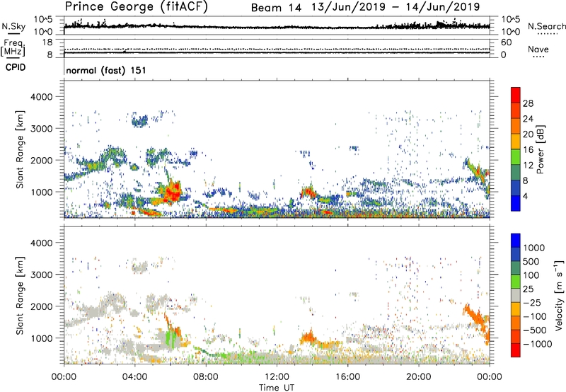The height and width of the screenshot is (392, 566).
Task: Click the '16:00' time axis label
Action: coord(347,377)
